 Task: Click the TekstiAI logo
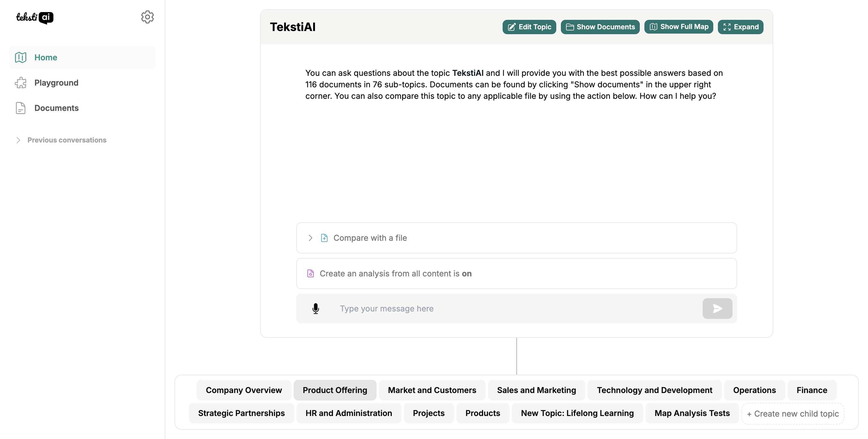35,17
